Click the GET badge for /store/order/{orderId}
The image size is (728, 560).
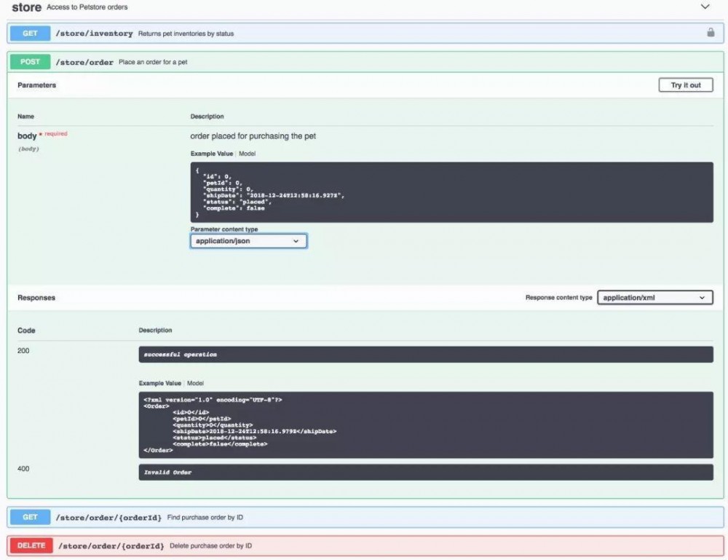(30, 517)
